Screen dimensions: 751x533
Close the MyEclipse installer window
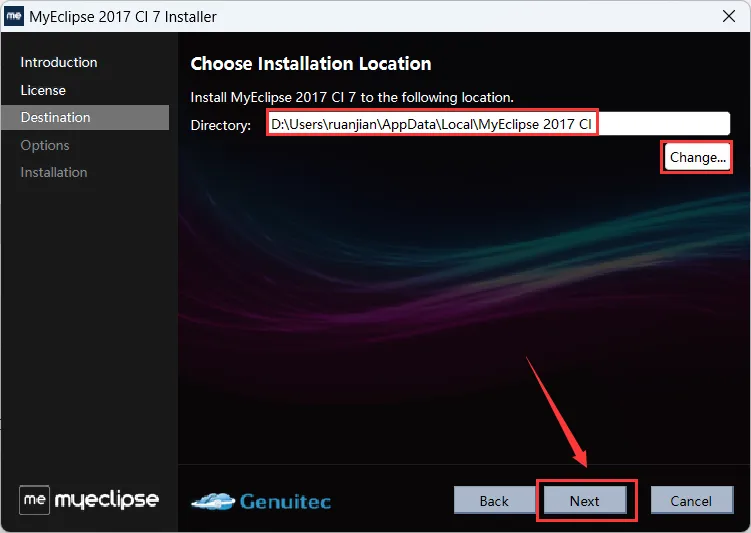(x=728, y=16)
